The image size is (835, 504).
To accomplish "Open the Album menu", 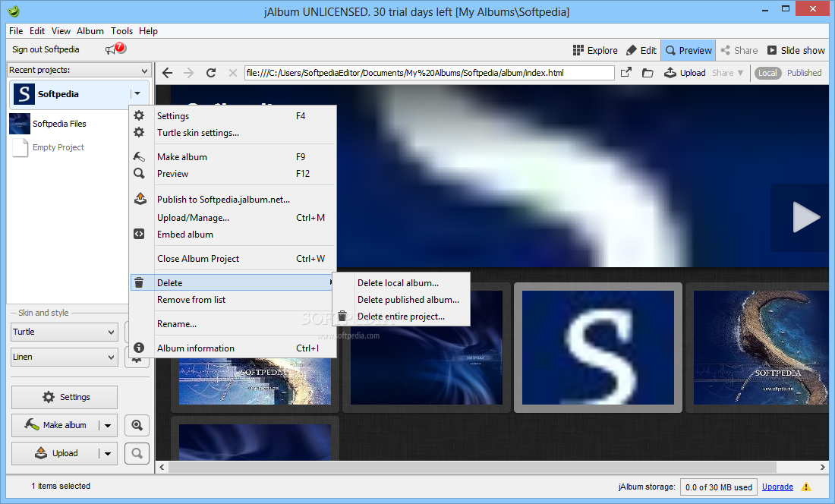I will click(90, 31).
